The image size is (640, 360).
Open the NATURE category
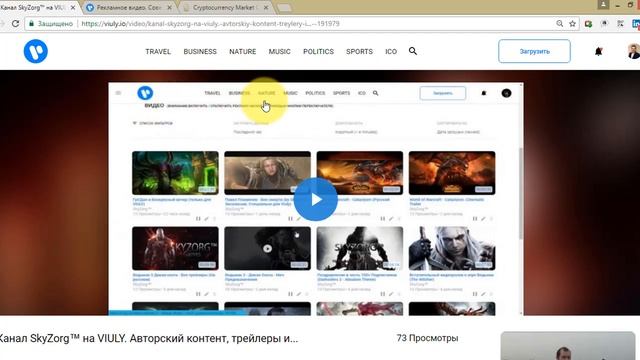[x=242, y=51]
